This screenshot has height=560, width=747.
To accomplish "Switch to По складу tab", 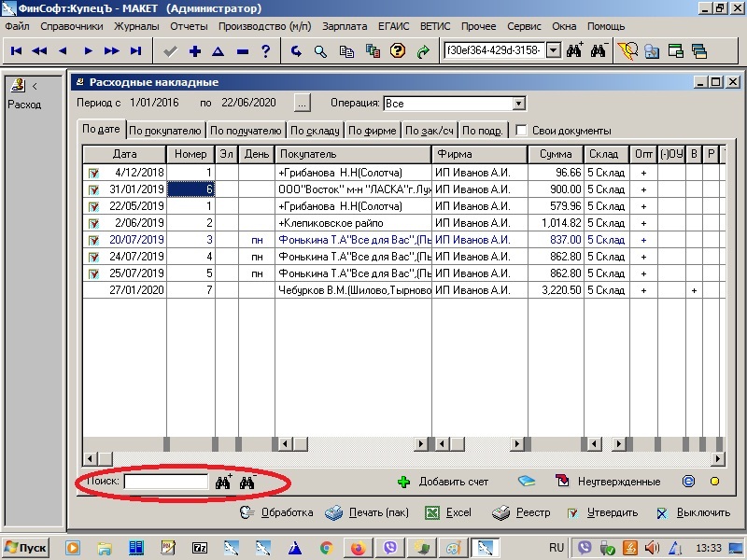I will (x=315, y=131).
